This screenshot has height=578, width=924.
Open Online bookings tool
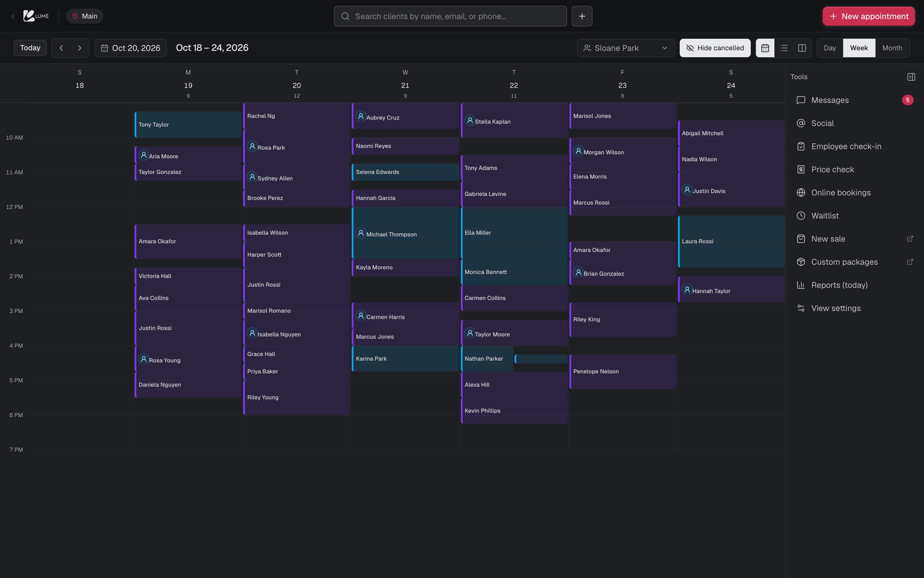click(854, 193)
